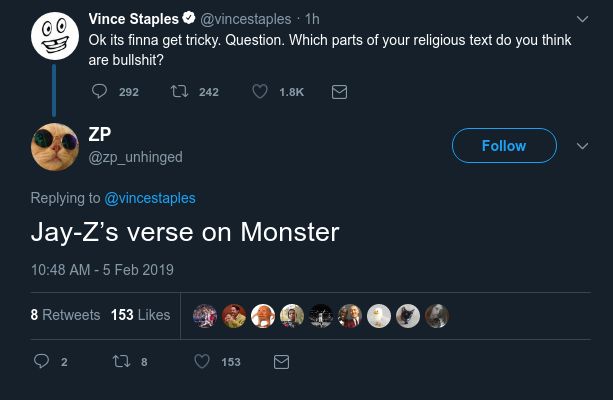This screenshot has height=400, width=613.
Task: Click first liker avatar in likes row
Action: click(204, 316)
